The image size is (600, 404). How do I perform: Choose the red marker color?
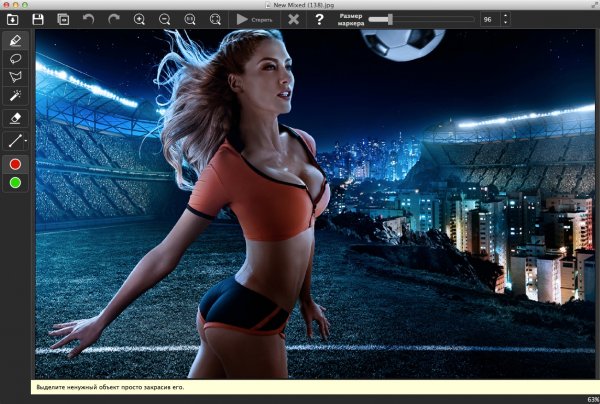point(15,164)
